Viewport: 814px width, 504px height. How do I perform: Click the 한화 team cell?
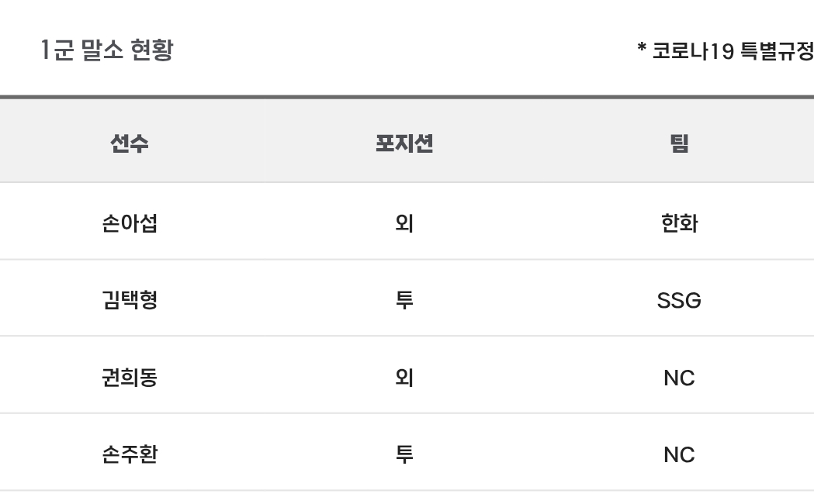[679, 223]
